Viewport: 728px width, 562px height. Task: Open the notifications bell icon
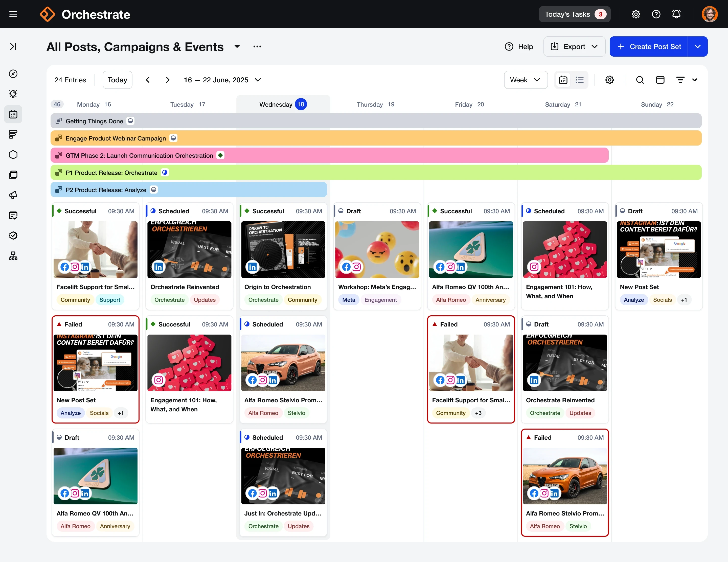676,14
